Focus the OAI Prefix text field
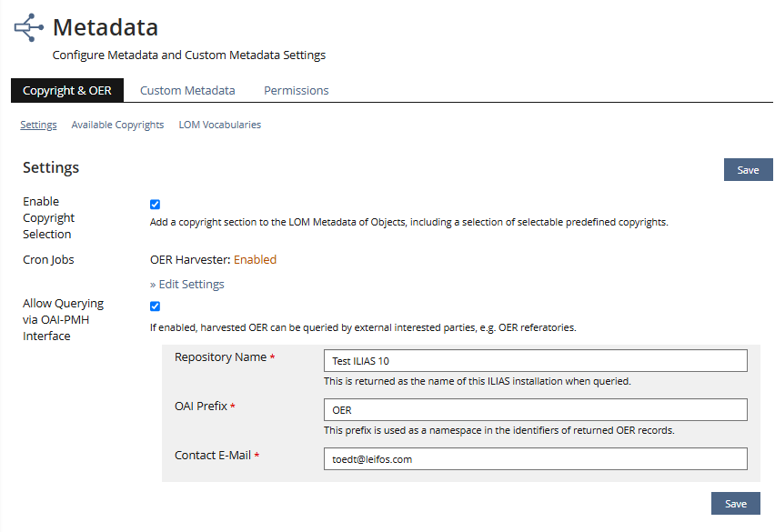The width and height of the screenshot is (775, 532). 535,410
